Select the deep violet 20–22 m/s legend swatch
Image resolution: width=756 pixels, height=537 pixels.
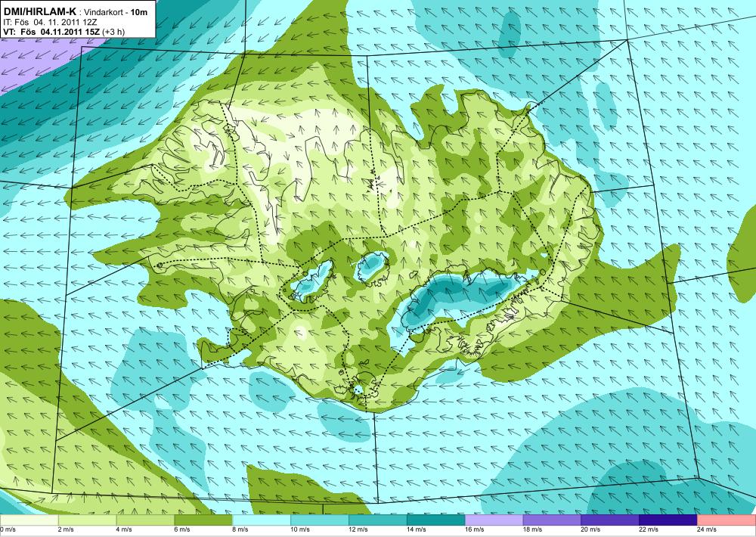point(610,520)
